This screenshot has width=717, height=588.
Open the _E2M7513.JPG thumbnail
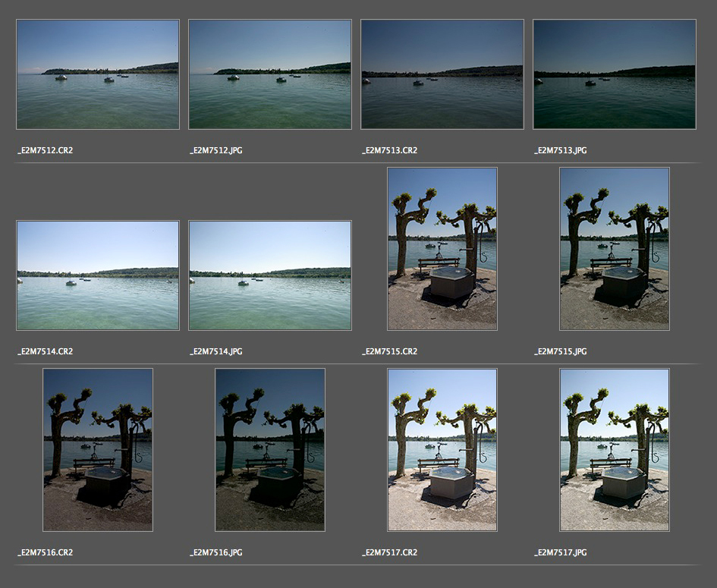(615, 74)
